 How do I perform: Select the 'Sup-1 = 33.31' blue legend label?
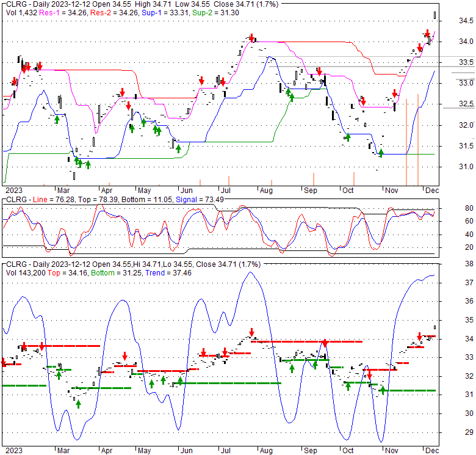165,13
